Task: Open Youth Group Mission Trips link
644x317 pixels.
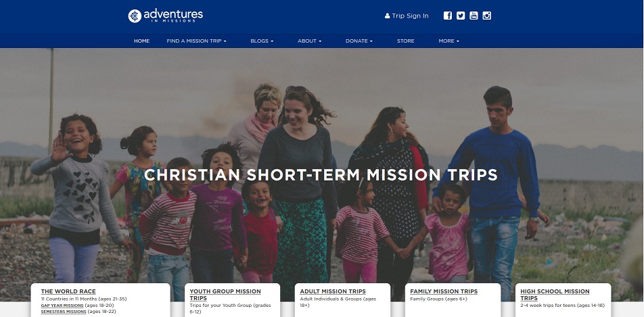Action: [x=225, y=295]
